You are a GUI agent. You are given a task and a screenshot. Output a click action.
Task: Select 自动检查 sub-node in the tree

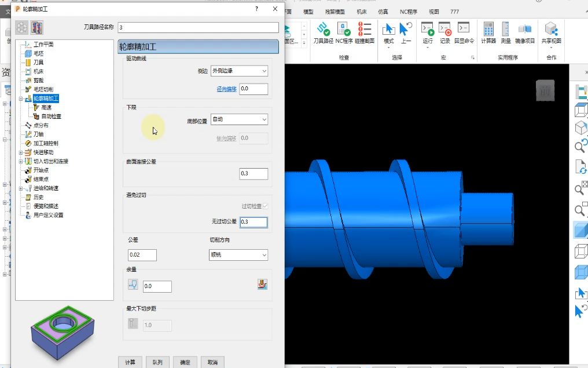click(51, 116)
